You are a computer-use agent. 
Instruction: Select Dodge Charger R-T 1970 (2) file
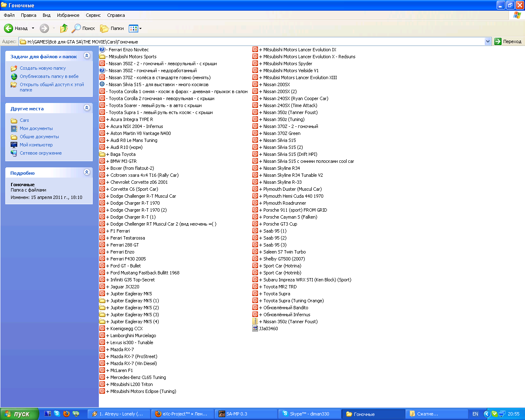click(136, 210)
